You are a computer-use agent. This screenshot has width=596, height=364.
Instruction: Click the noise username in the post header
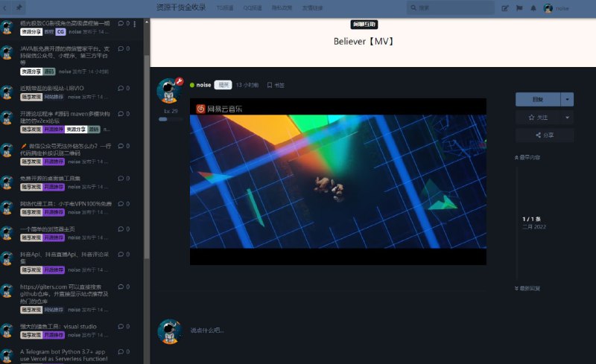pyautogui.click(x=203, y=85)
